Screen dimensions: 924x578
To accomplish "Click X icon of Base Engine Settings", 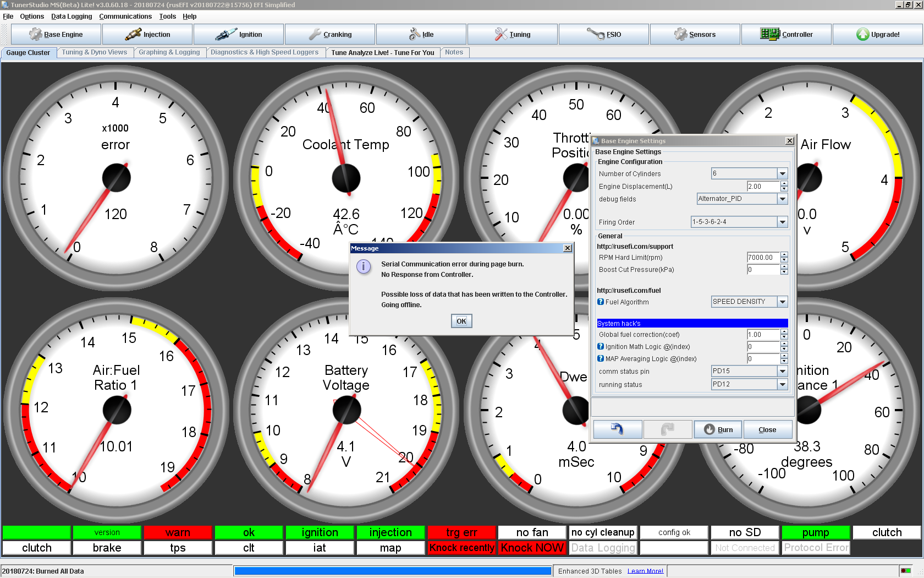I will click(x=790, y=141).
